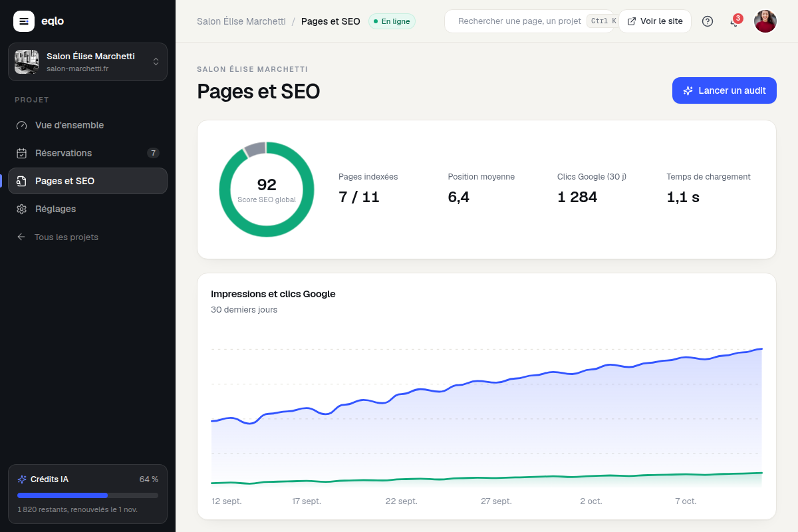Click the 12 sept. axis label
Viewport: 798px width, 532px height.
[x=227, y=501]
